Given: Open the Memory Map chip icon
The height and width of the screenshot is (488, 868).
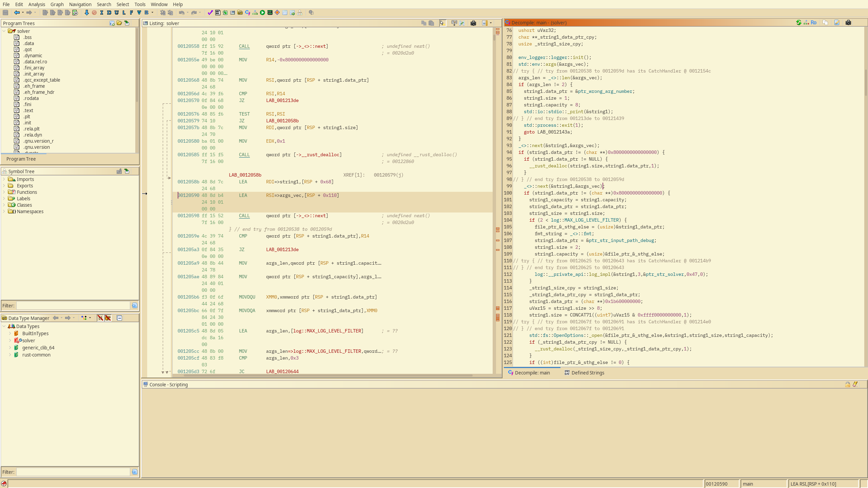Looking at the screenshot, I should pyautogui.click(x=270, y=13).
